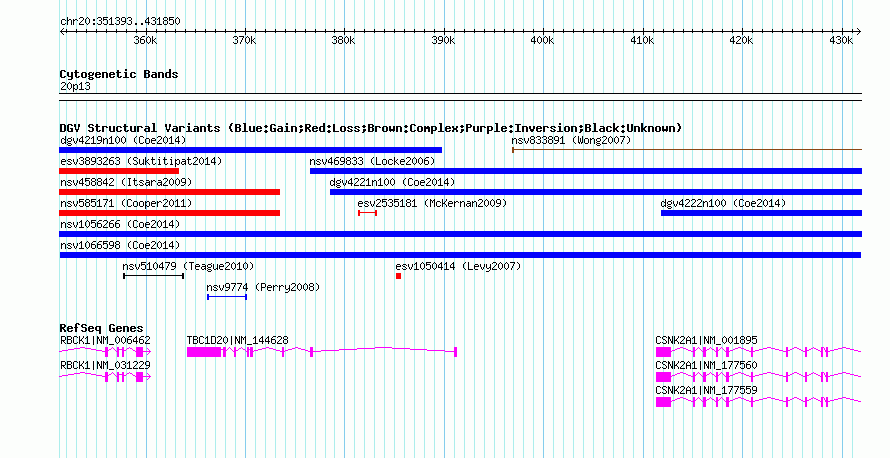Open the nsv510479 (Teague2010) black variant marker
Image resolution: width=890 pixels, height=458 pixels.
pyautogui.click(x=153, y=276)
